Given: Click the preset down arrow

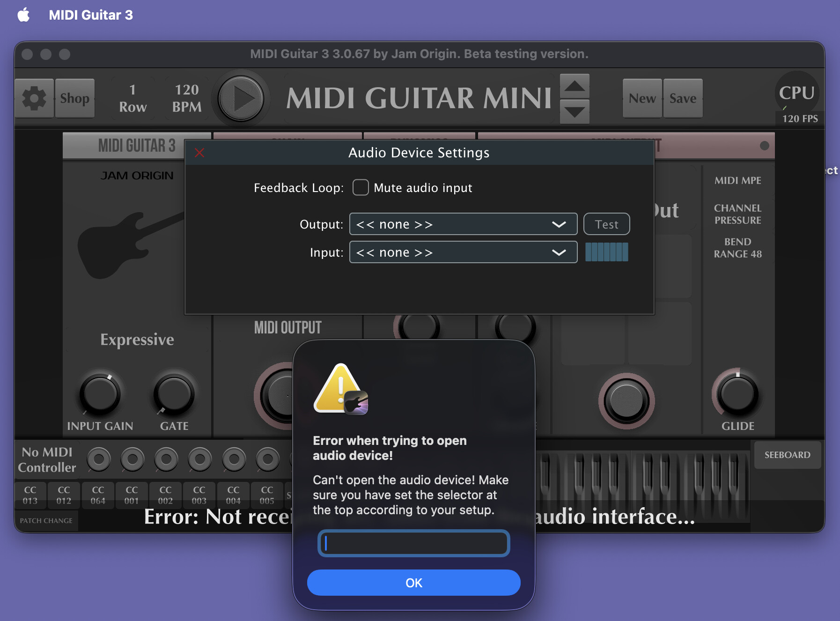Looking at the screenshot, I should point(575,112).
